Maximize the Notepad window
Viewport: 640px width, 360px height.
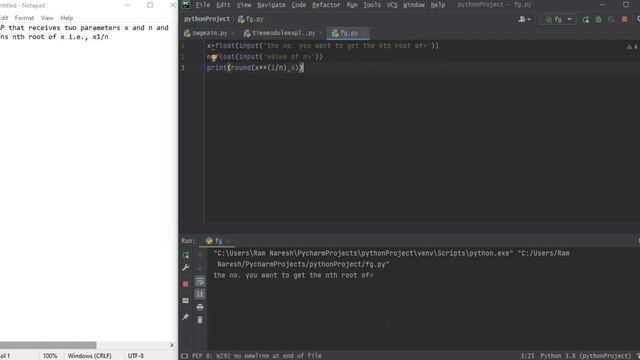pyautogui.click(x=150, y=5)
